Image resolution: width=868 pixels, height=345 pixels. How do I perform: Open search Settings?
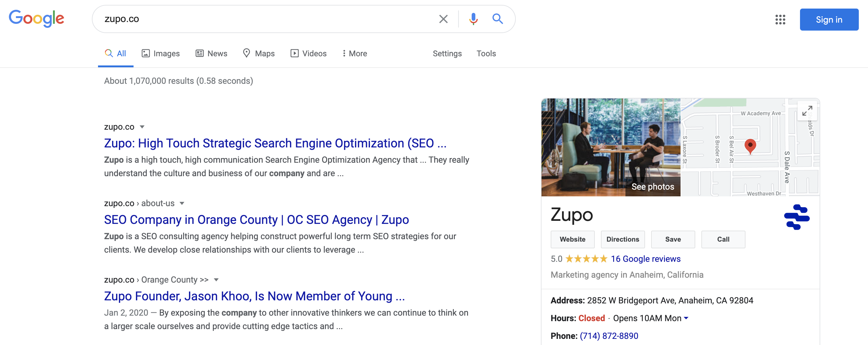[x=447, y=54]
